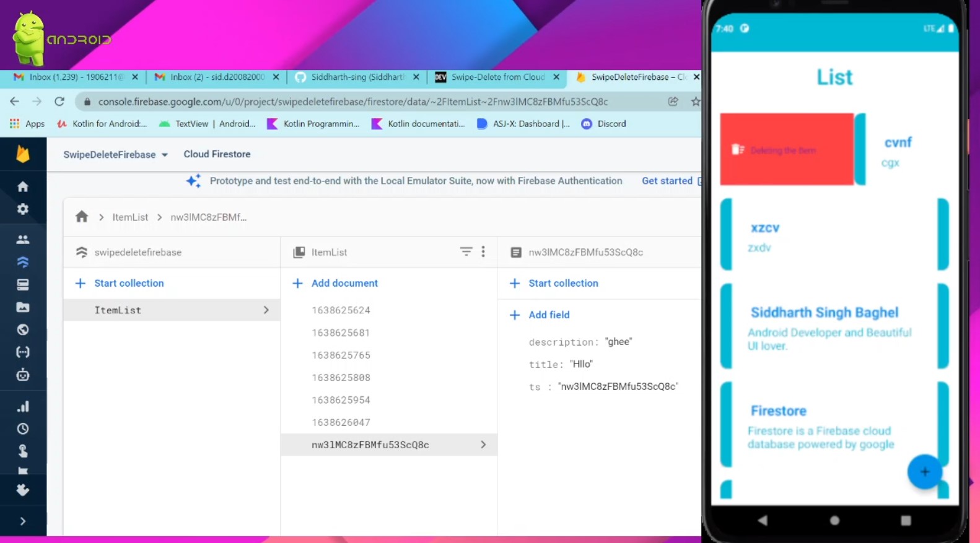Reload the Firebase console page
Screen dimensions: 980x543
click(59, 102)
